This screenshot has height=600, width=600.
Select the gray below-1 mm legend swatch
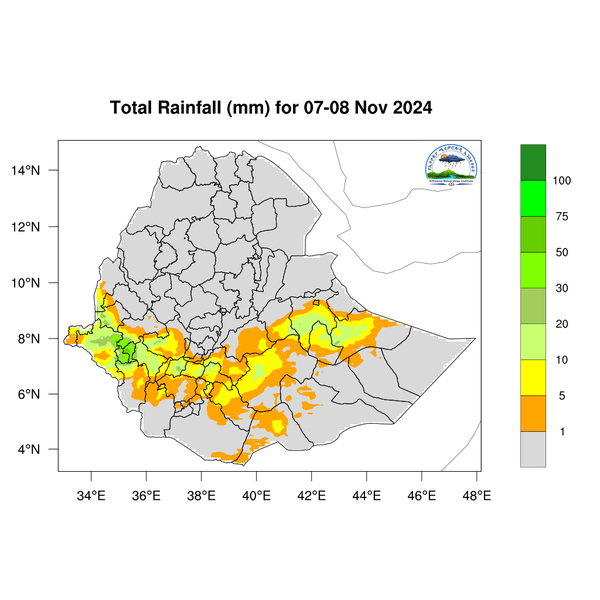coord(533,449)
